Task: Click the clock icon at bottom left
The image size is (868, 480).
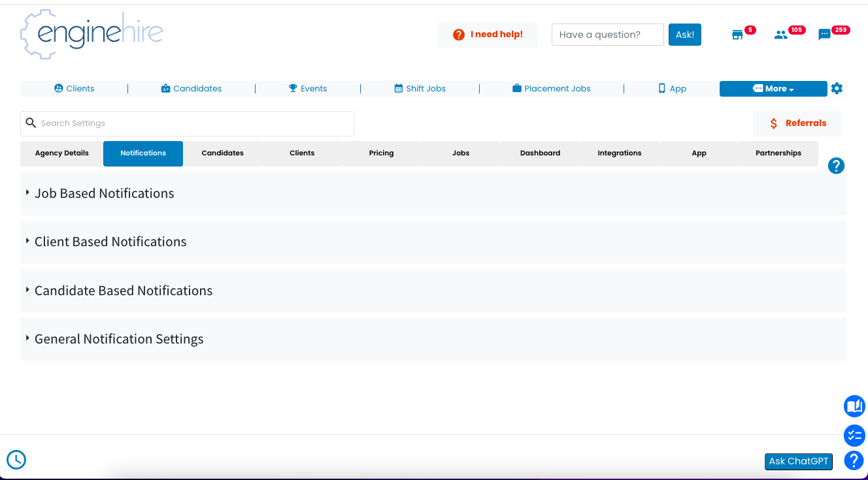Action: click(x=16, y=460)
